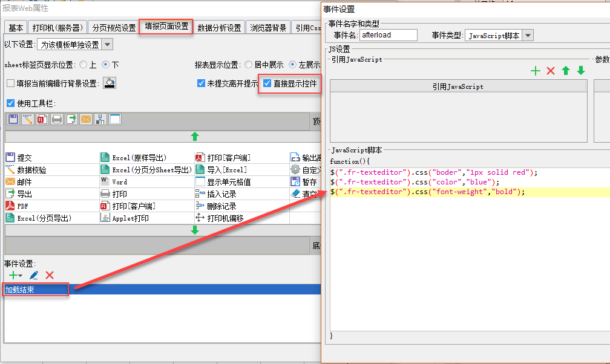Click code line setting "color" to "blue"

click(415, 182)
